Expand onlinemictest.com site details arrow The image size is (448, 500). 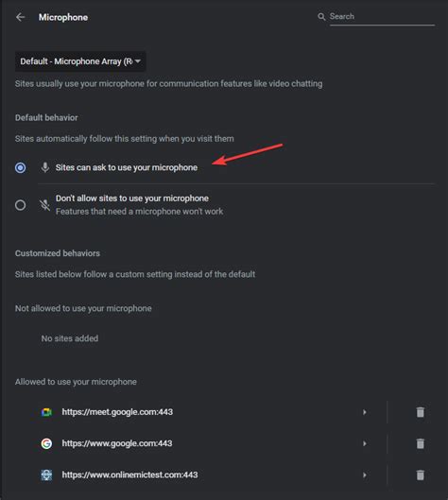tap(365, 474)
